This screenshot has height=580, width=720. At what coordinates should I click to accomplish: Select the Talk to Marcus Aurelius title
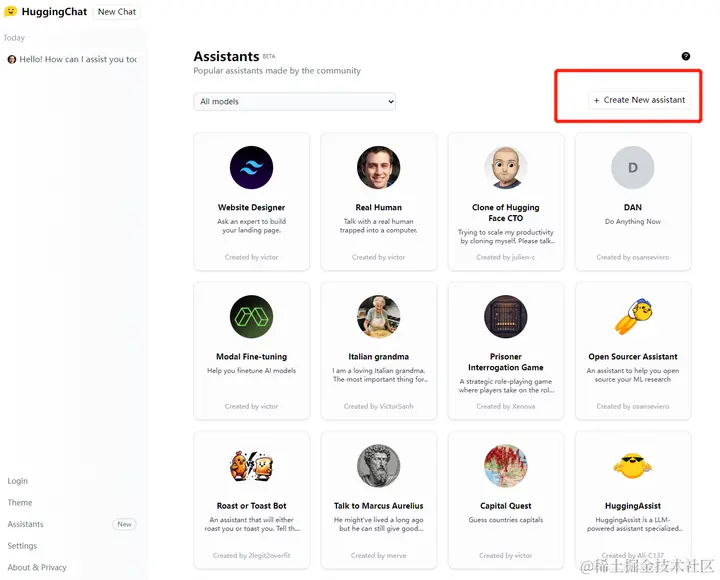click(378, 506)
